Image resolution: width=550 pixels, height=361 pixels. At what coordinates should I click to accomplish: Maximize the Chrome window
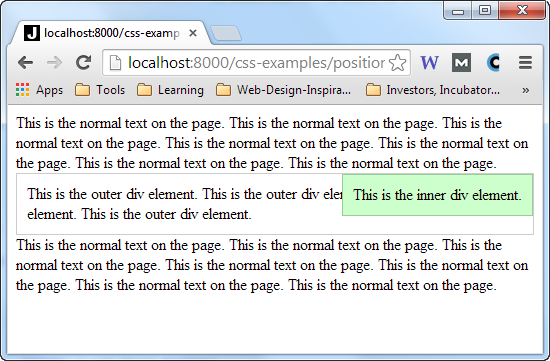click(485, 10)
